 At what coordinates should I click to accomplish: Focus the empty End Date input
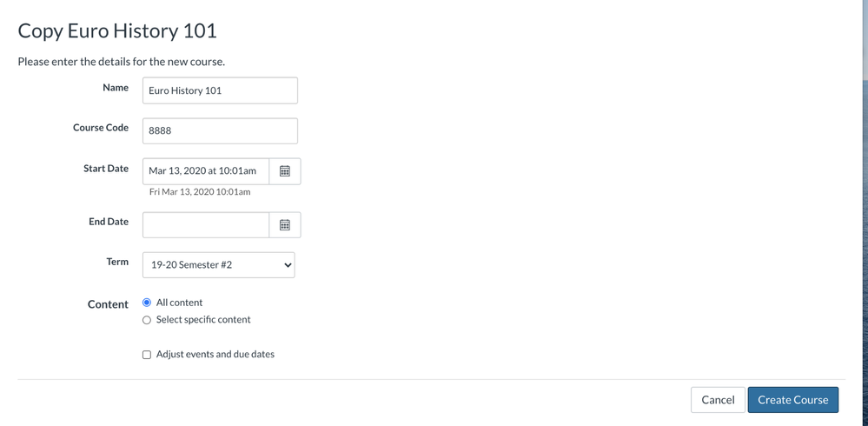click(x=206, y=225)
